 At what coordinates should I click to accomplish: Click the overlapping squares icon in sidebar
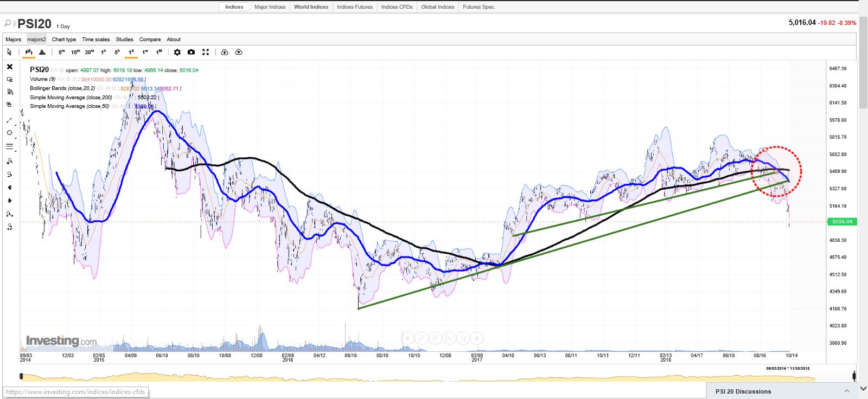tap(9, 105)
